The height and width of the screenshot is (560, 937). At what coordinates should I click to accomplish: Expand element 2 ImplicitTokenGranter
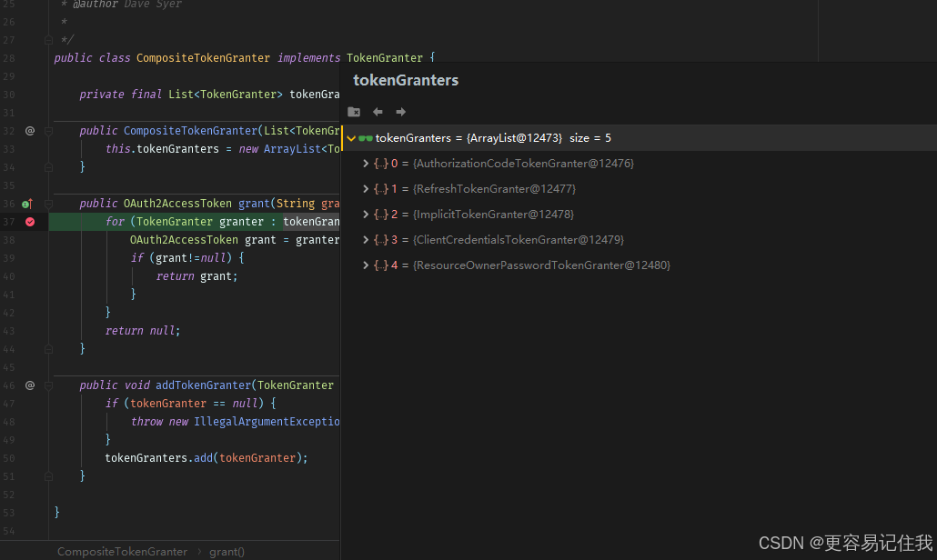(366, 214)
